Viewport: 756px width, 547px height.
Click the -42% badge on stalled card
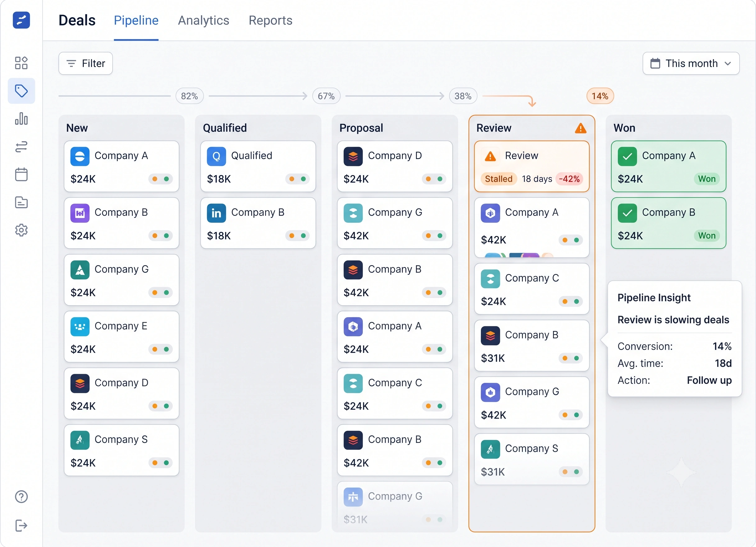(569, 179)
